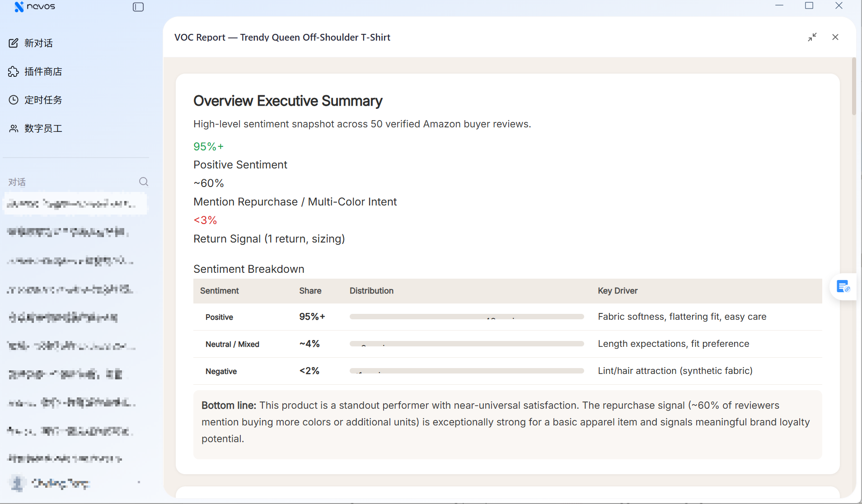Shrink the VOC report panel
The width and height of the screenshot is (862, 504).
tap(812, 37)
